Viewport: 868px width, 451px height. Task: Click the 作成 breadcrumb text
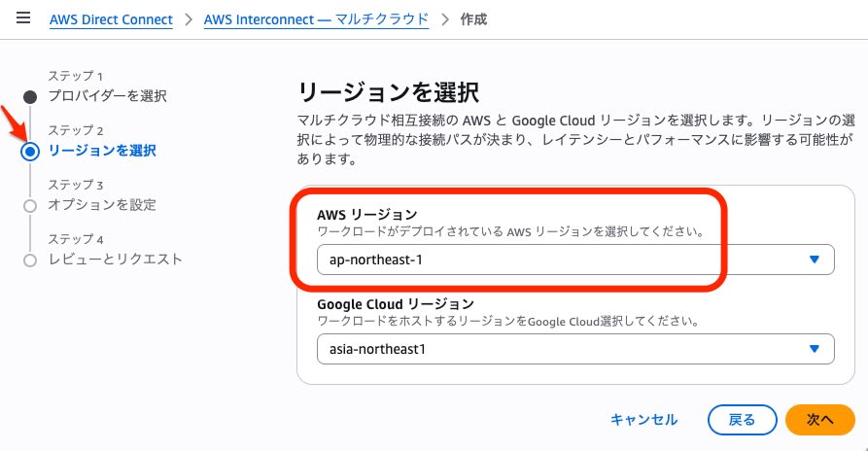pos(473,19)
